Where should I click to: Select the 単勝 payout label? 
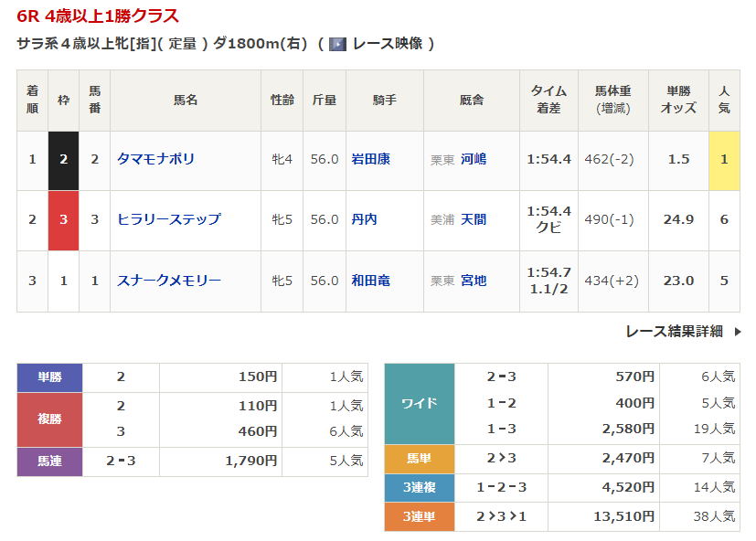(x=49, y=377)
